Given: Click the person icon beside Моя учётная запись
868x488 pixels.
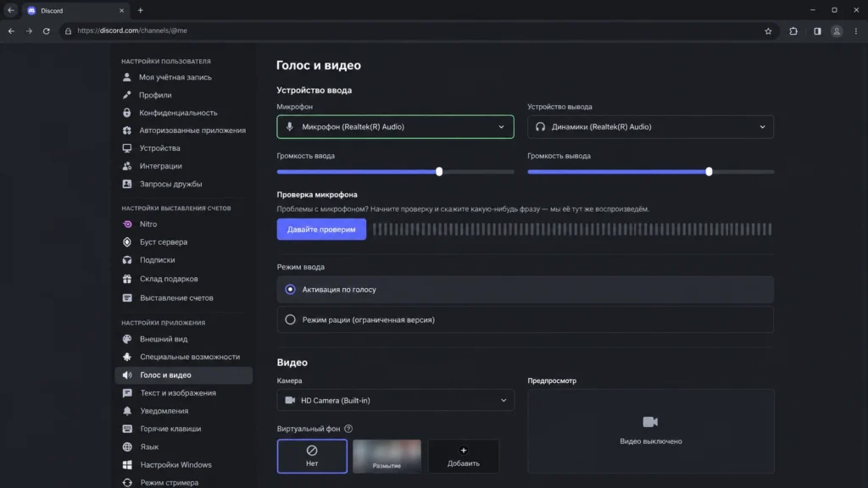Looking at the screenshot, I should click(x=127, y=77).
